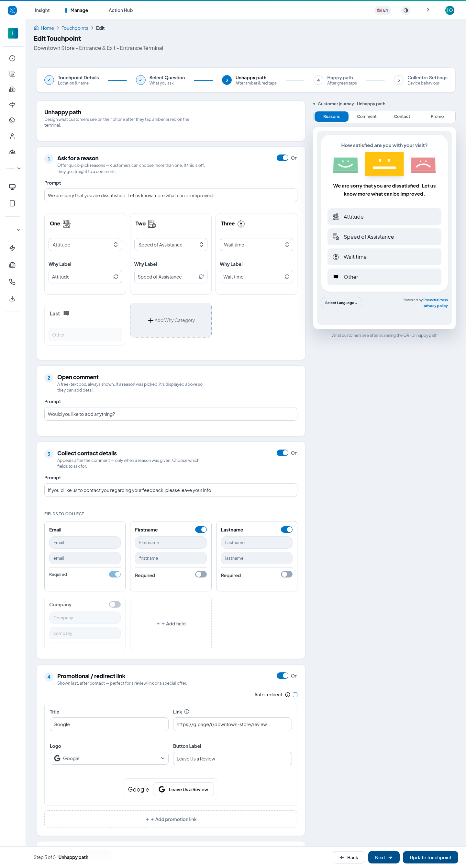Open the Touchpoints breadcrumb link
The image size is (466, 868).
click(75, 28)
